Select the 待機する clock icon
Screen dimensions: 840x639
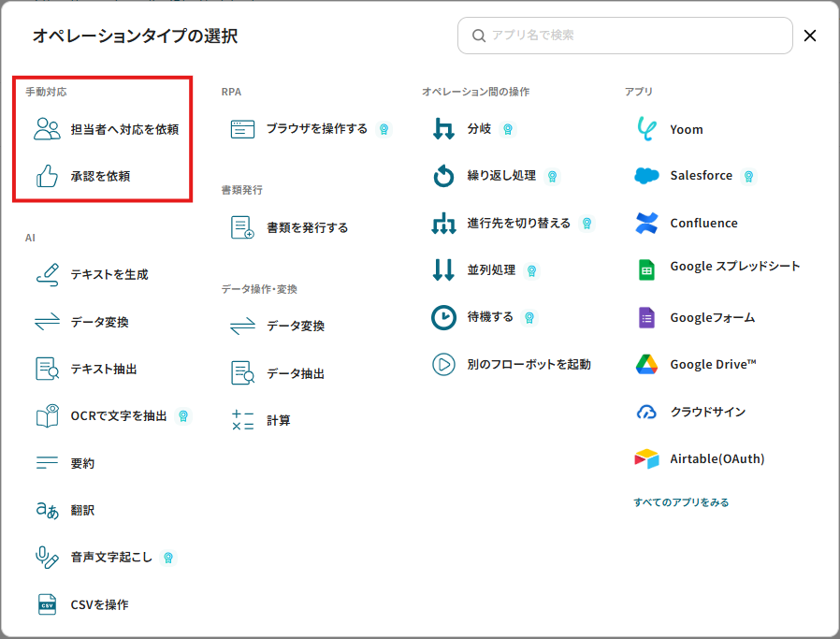click(443, 317)
